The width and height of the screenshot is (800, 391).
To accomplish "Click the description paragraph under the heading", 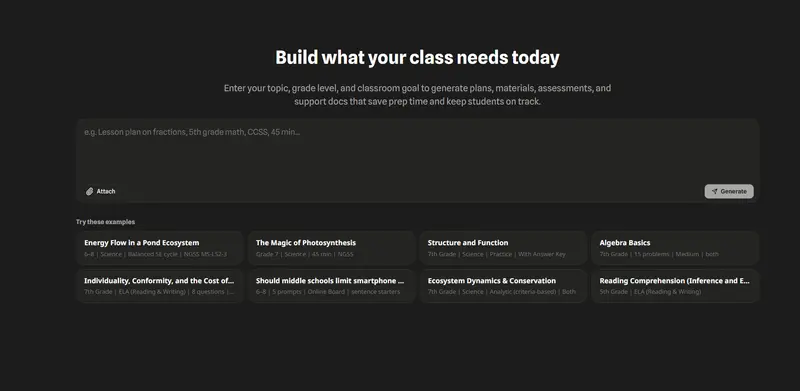I will 417,94.
